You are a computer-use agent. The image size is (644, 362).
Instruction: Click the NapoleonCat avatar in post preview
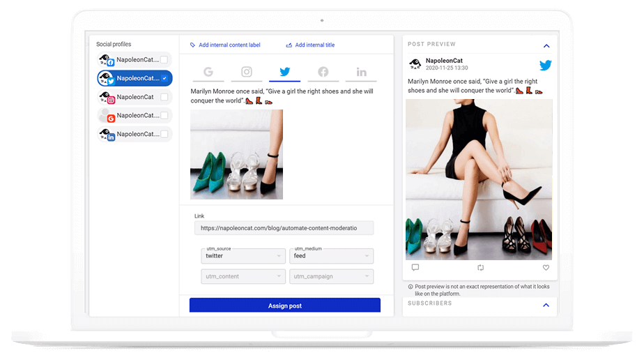[415, 64]
